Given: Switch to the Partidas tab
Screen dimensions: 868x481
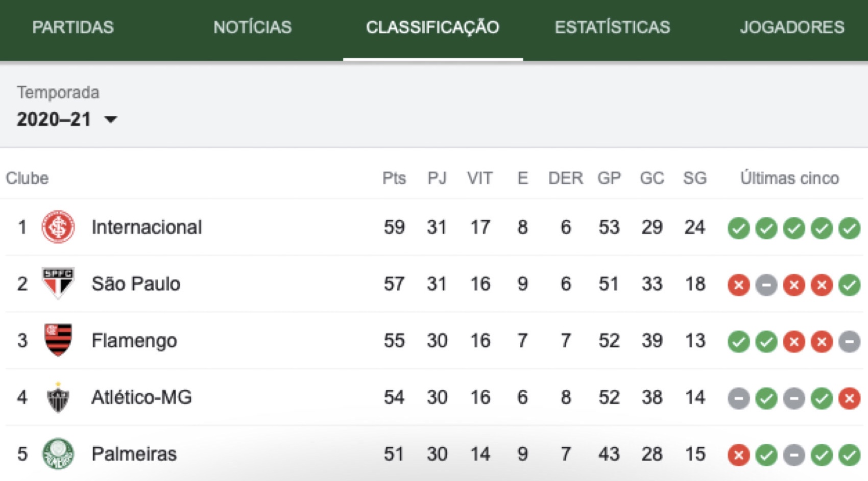Looking at the screenshot, I should [73, 27].
